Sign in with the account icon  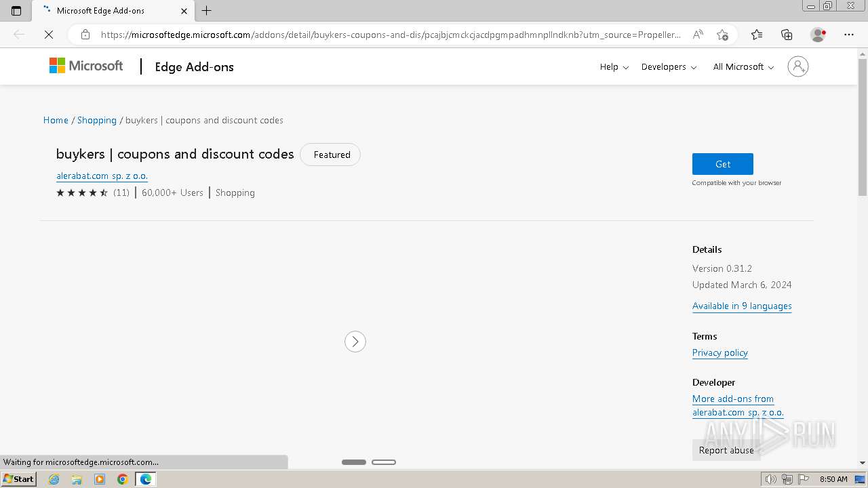[798, 66]
